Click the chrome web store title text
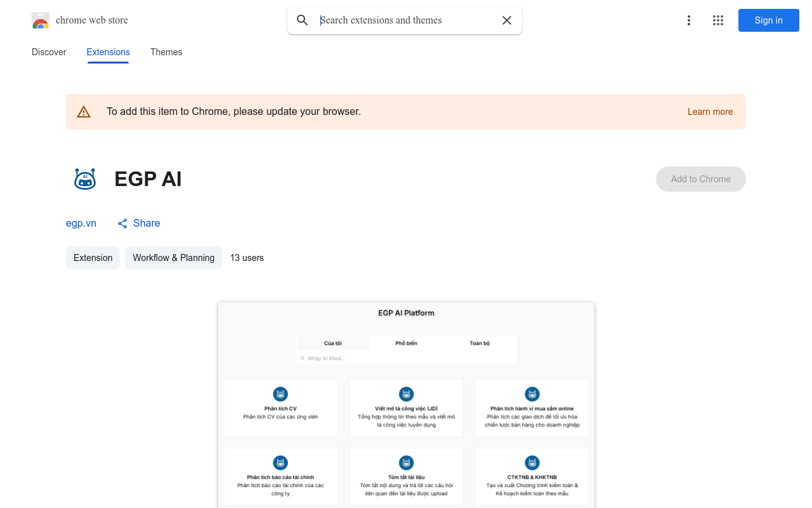 92,20
